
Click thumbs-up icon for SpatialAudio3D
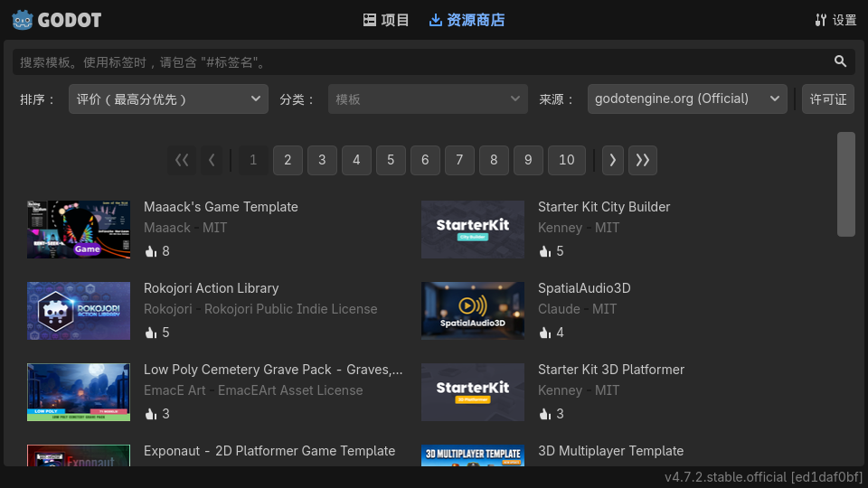[544, 333]
